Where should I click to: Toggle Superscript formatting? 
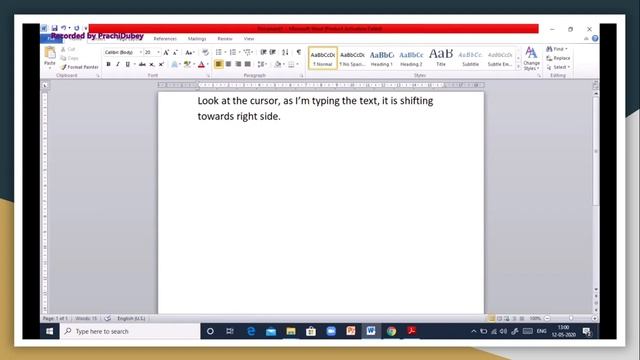pos(162,64)
